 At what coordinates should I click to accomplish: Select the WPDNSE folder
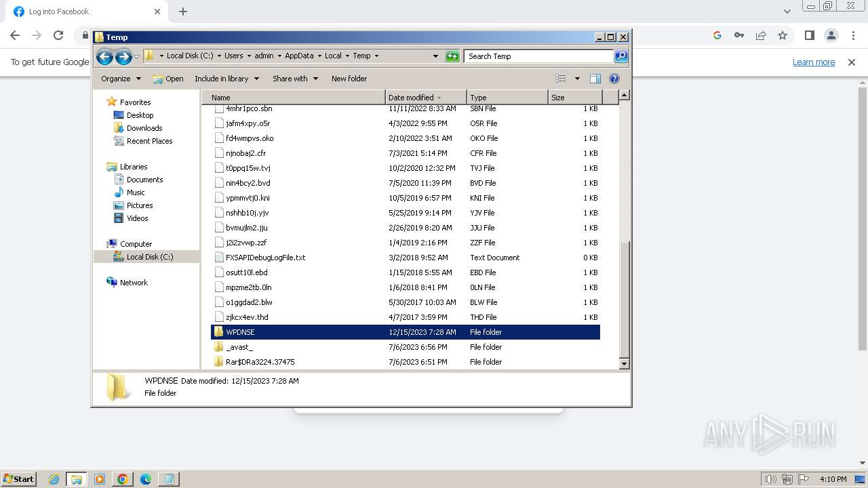pyautogui.click(x=406, y=332)
